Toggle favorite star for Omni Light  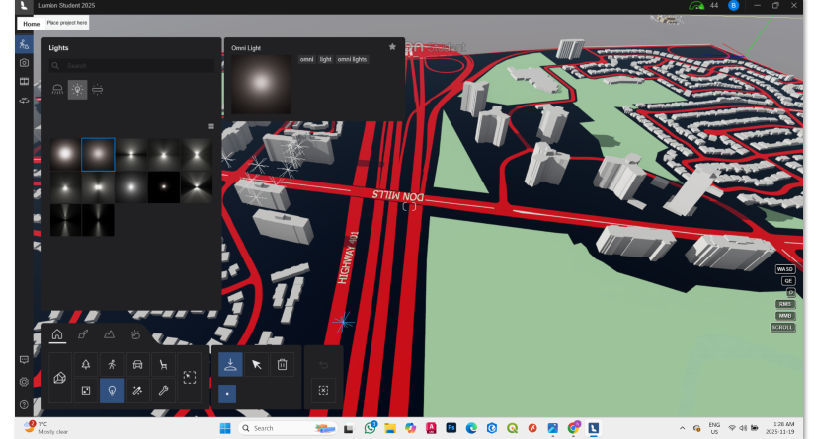click(x=392, y=46)
